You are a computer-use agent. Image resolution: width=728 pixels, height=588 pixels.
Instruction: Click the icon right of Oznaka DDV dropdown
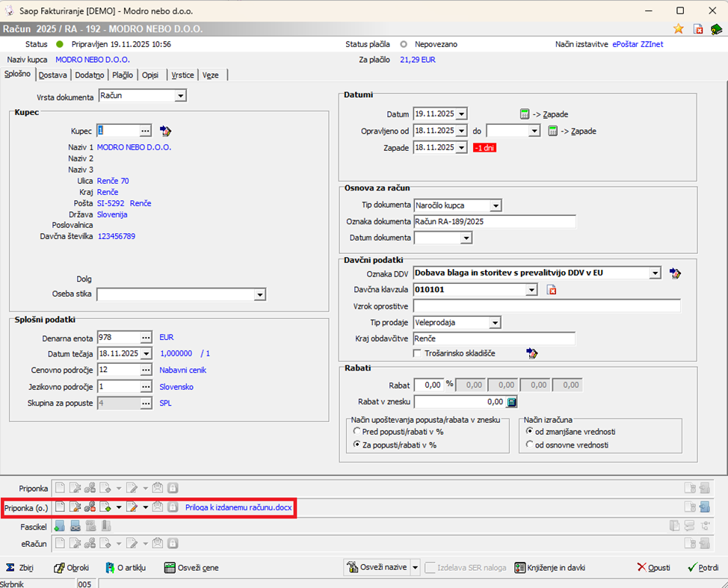[x=675, y=273]
